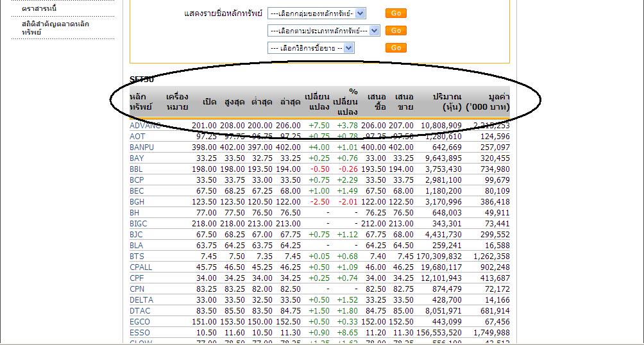The width and height of the screenshot is (644, 345).
Task: Open the CPN stock link
Action: [137, 289]
